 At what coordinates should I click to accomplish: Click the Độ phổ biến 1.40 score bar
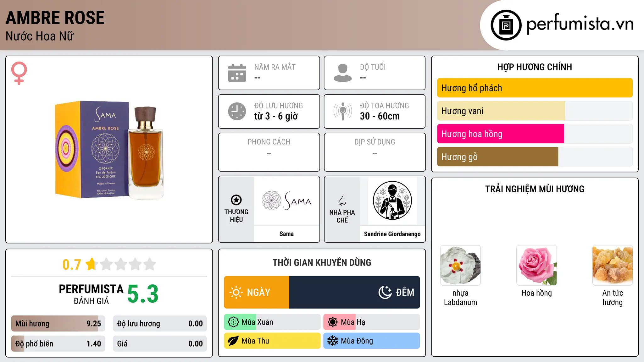58,344
